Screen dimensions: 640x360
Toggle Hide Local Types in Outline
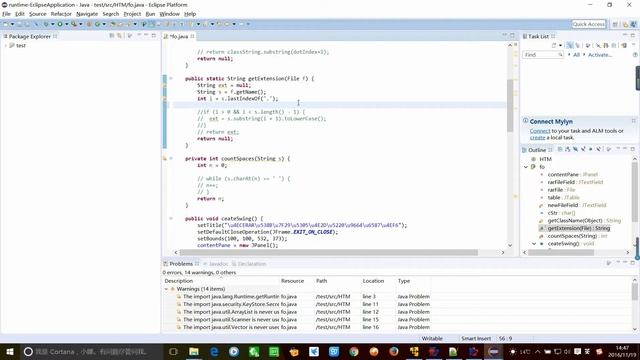599,149
